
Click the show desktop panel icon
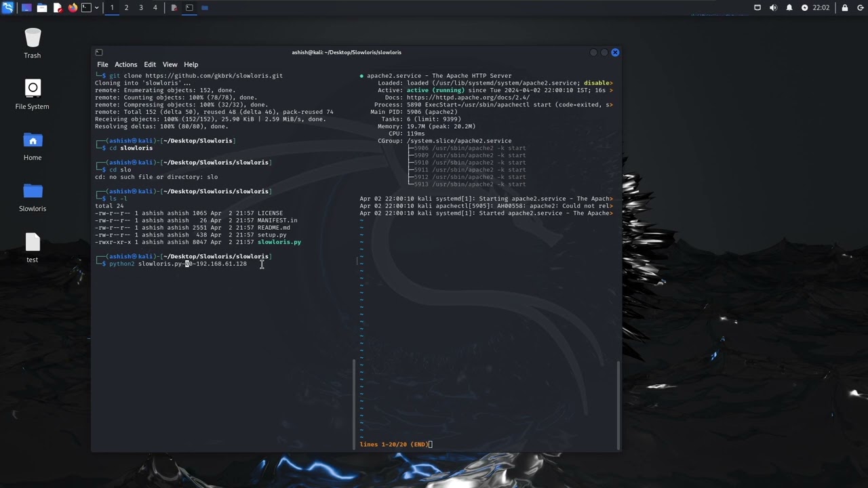(26, 7)
